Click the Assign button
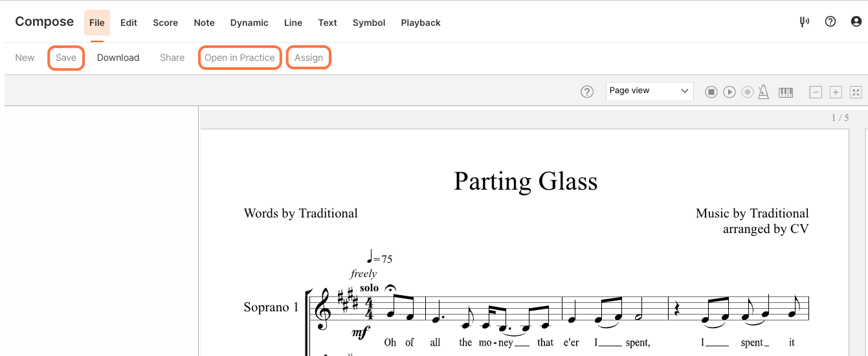868x356 pixels. pos(309,58)
